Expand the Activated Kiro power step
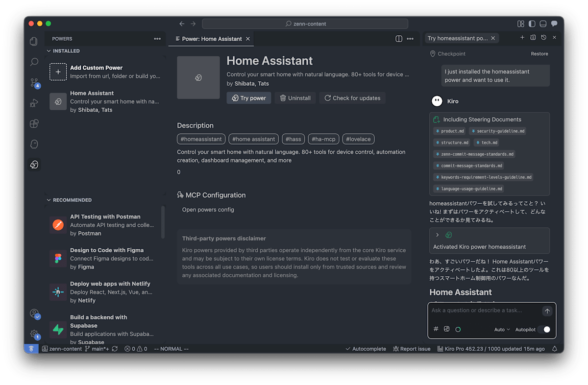This screenshot has height=385, width=588. (x=438, y=235)
